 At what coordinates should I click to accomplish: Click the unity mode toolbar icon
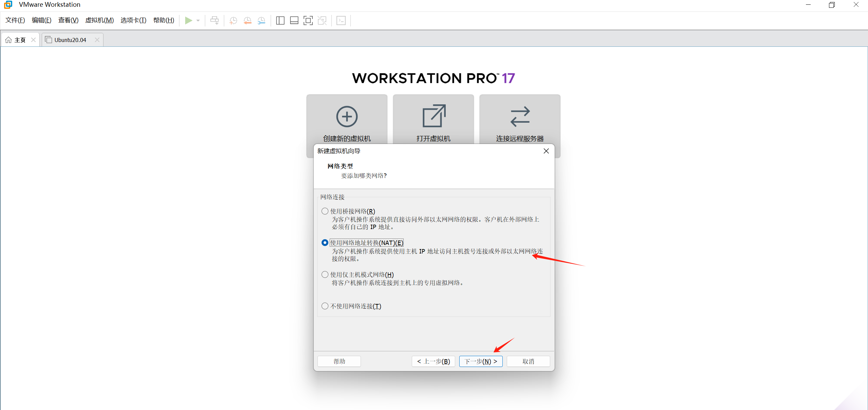point(322,21)
